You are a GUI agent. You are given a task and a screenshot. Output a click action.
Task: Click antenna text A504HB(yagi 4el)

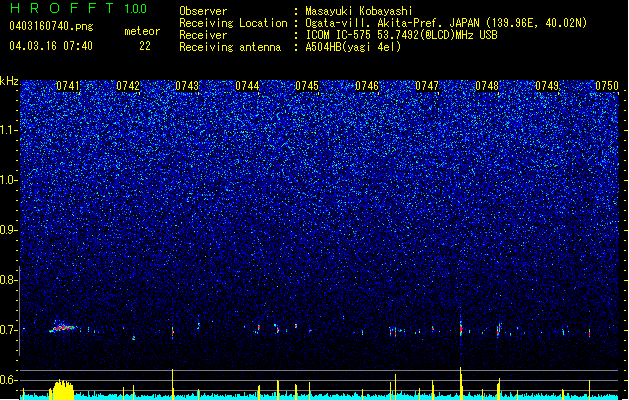(x=353, y=47)
